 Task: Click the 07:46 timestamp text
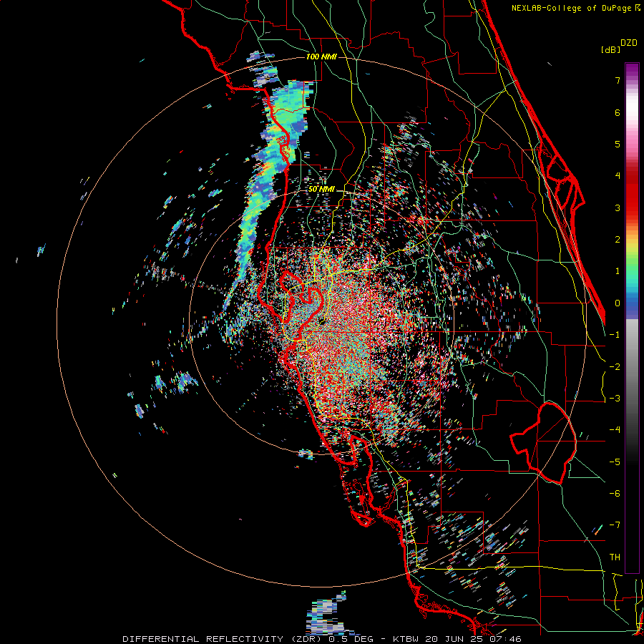(x=506, y=639)
